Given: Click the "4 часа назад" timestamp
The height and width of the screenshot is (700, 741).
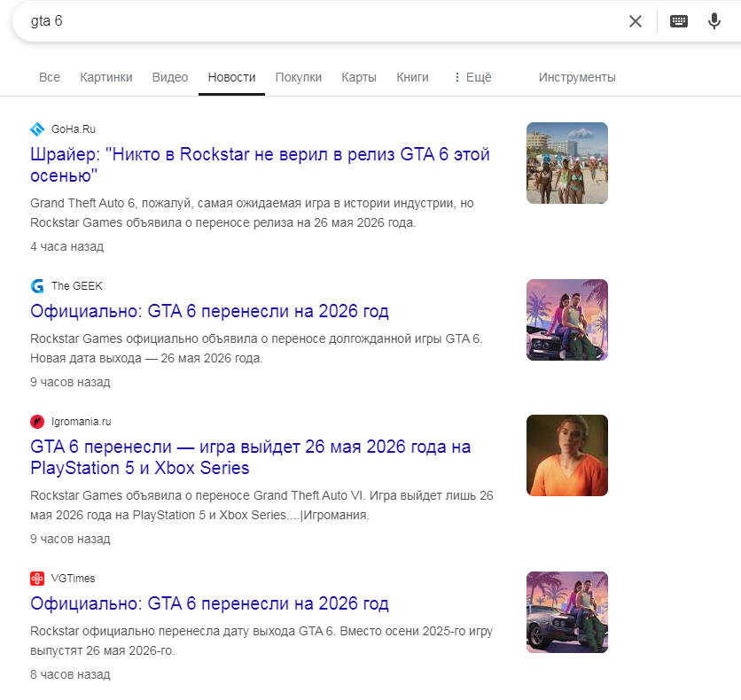Looking at the screenshot, I should 67,246.
